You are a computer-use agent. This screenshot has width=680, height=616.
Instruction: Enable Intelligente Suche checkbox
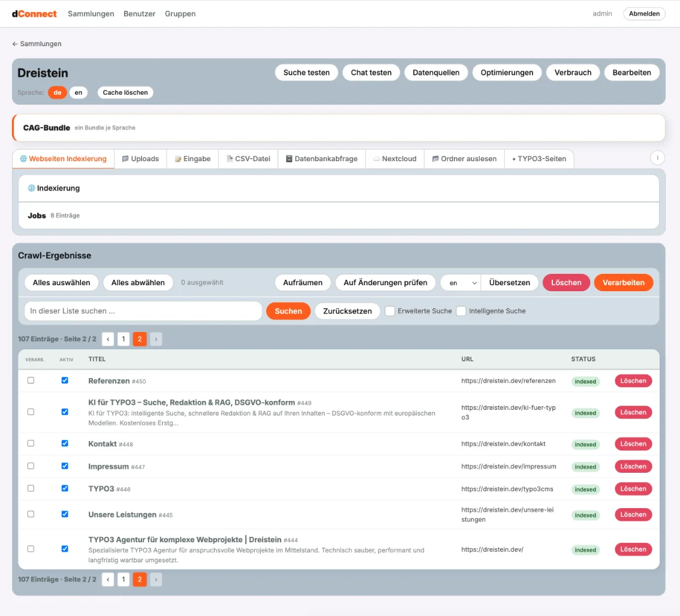pyautogui.click(x=462, y=311)
